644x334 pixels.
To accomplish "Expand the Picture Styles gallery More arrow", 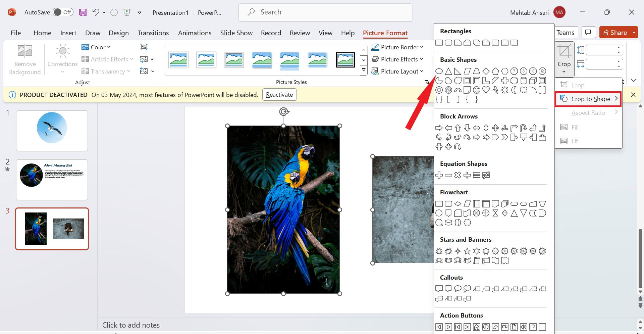I will pyautogui.click(x=364, y=70).
